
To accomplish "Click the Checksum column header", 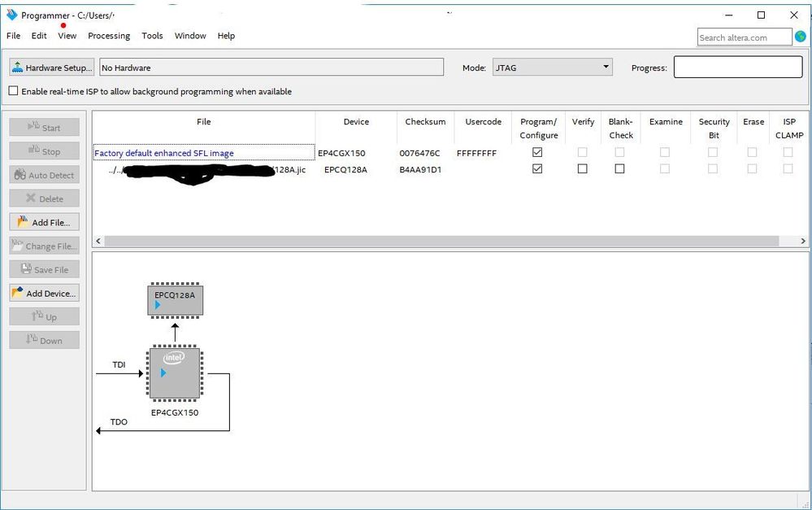I will pyautogui.click(x=425, y=122).
